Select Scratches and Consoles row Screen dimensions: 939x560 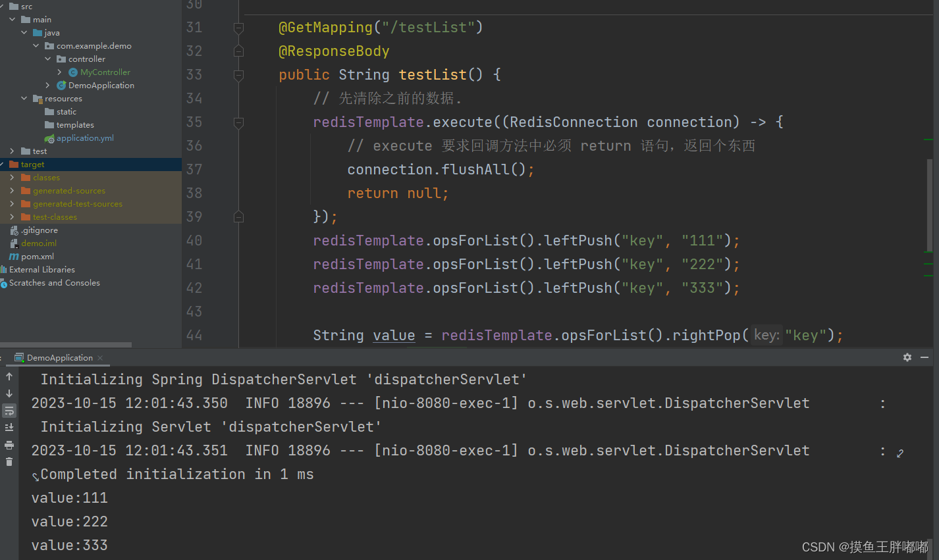tap(90, 283)
